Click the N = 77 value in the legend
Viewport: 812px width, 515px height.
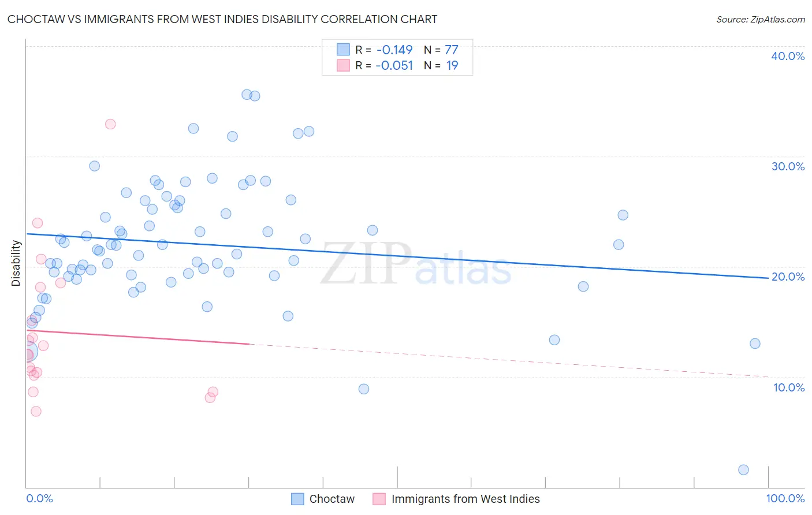click(441, 50)
